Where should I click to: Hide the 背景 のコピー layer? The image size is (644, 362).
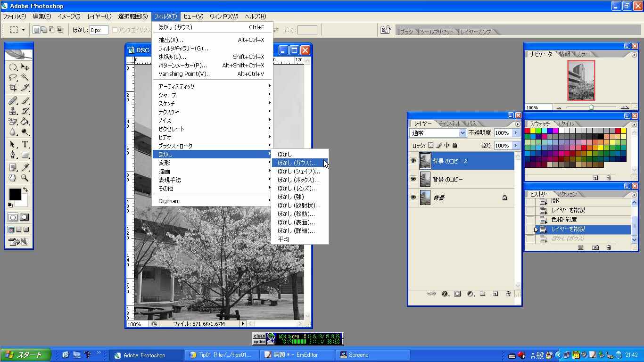coord(413,179)
